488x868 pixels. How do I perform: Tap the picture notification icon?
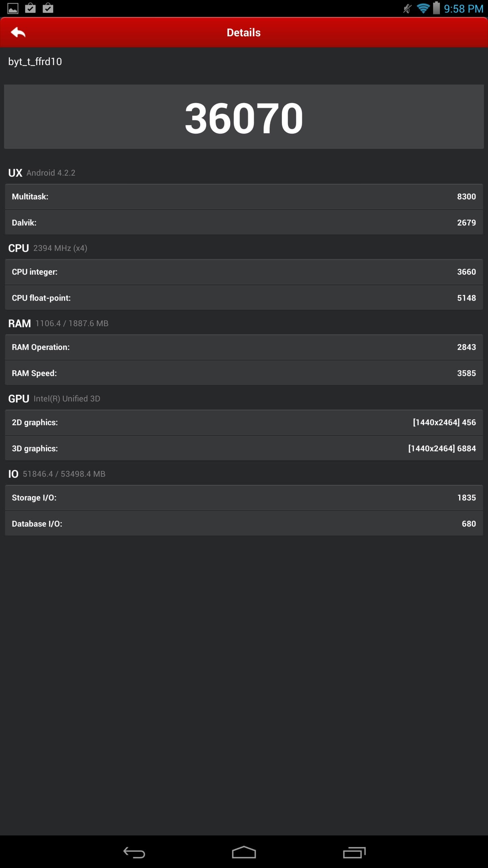(x=13, y=8)
